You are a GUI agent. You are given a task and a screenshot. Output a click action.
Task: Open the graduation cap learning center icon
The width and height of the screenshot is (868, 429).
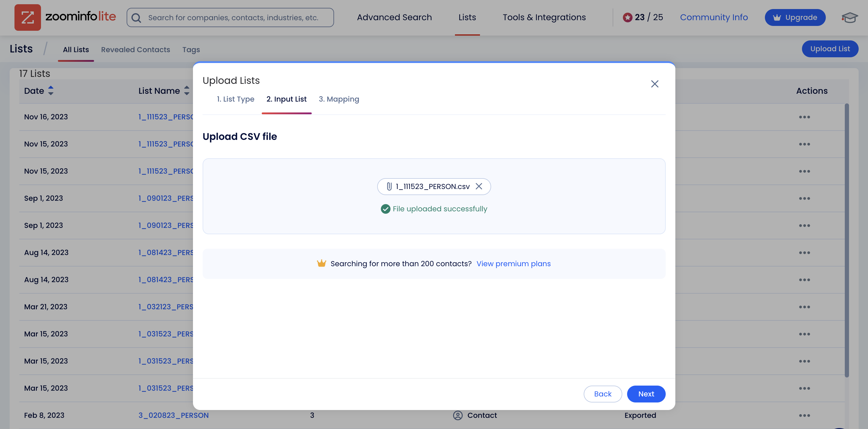pos(850,17)
